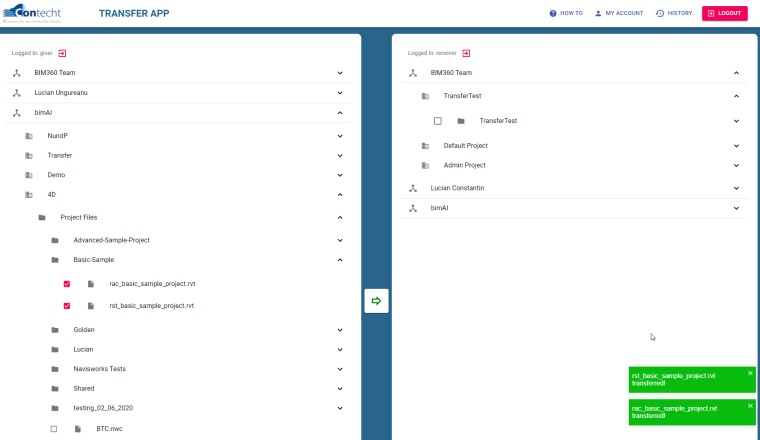
Task: Open the transfer History
Action: coord(674,13)
